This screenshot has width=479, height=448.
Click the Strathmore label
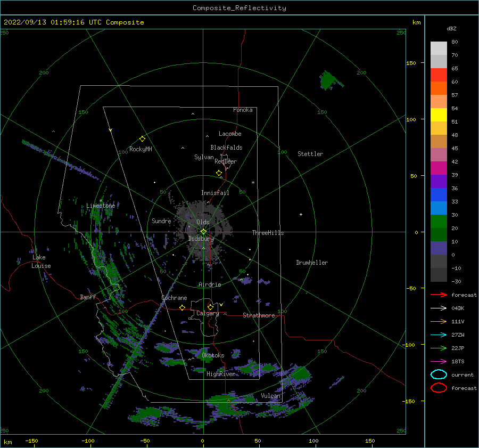259,315
